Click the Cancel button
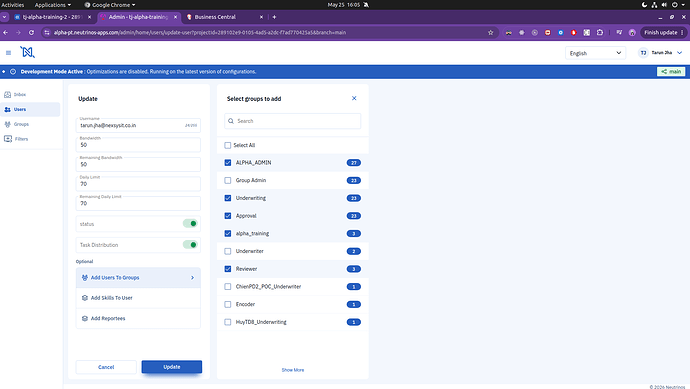Image resolution: width=690 pixels, height=389 pixels. (106, 367)
